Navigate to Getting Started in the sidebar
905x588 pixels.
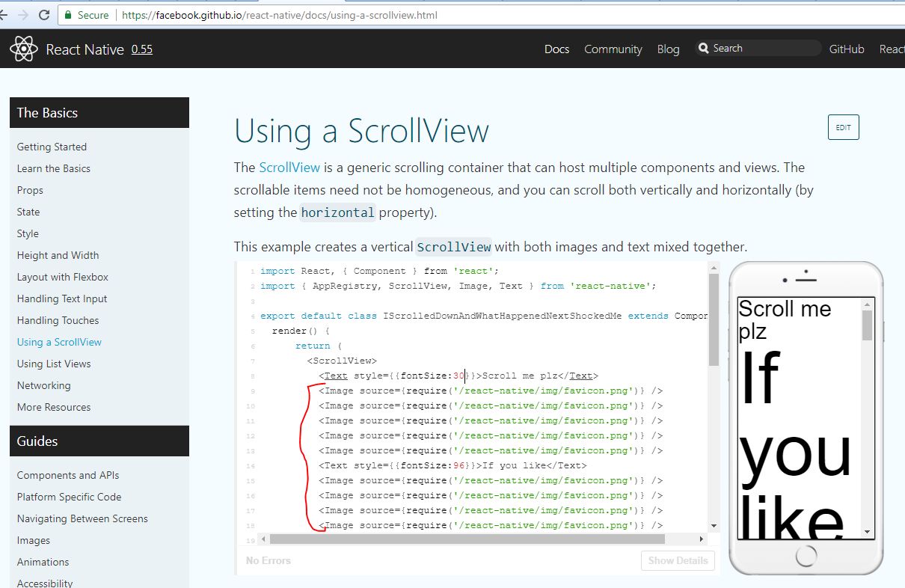[x=51, y=147]
